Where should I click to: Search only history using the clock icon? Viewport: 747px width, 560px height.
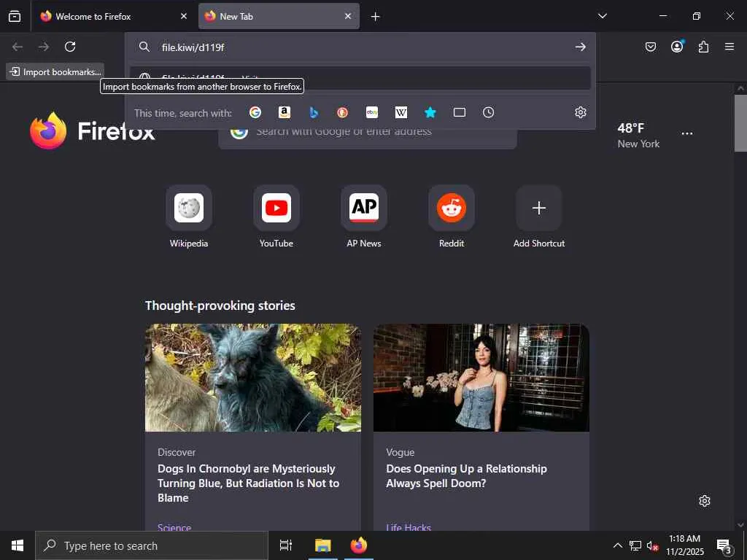(x=488, y=112)
